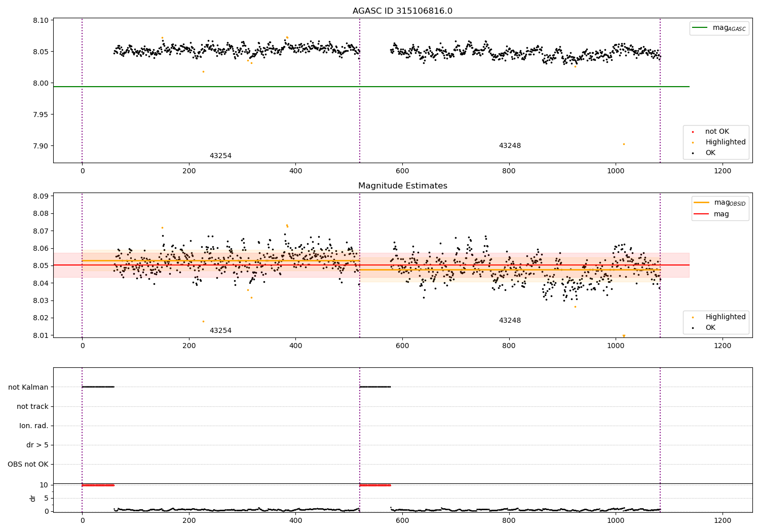Click the red mag line in middle plot

click(x=371, y=265)
